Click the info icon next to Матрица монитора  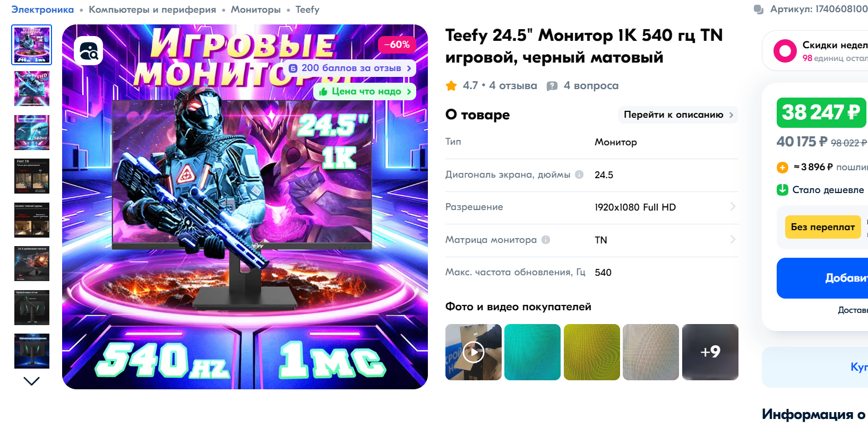pyautogui.click(x=546, y=240)
